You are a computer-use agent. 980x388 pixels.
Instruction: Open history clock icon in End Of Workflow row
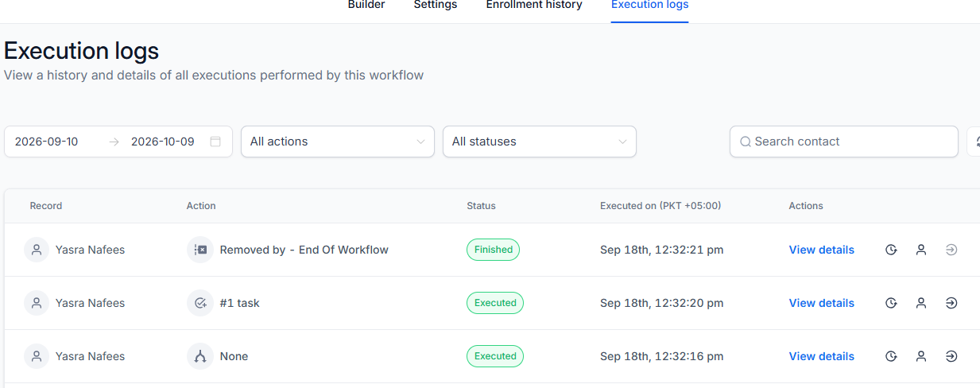pyautogui.click(x=891, y=250)
